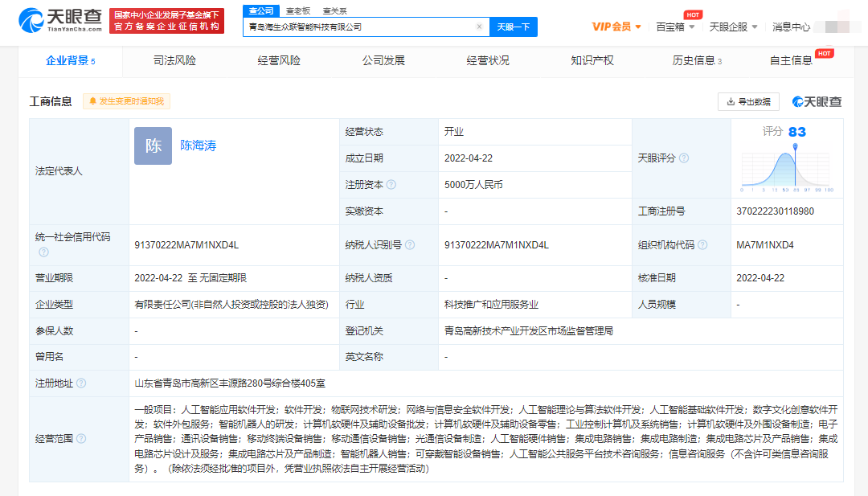868x496 pixels.
Task: Click the TianYanCha logo in header
Action: click(x=59, y=20)
